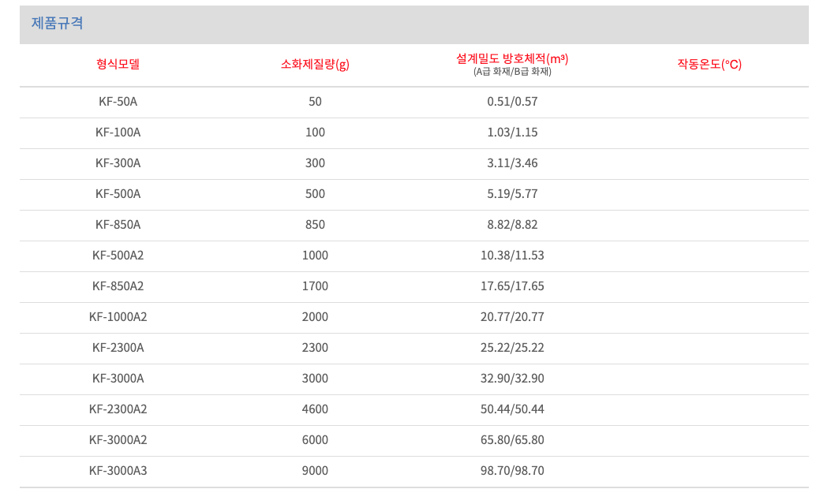Screen dimensions: 827x504
Task: Select the KF-50A model cell
Action: pos(118,102)
